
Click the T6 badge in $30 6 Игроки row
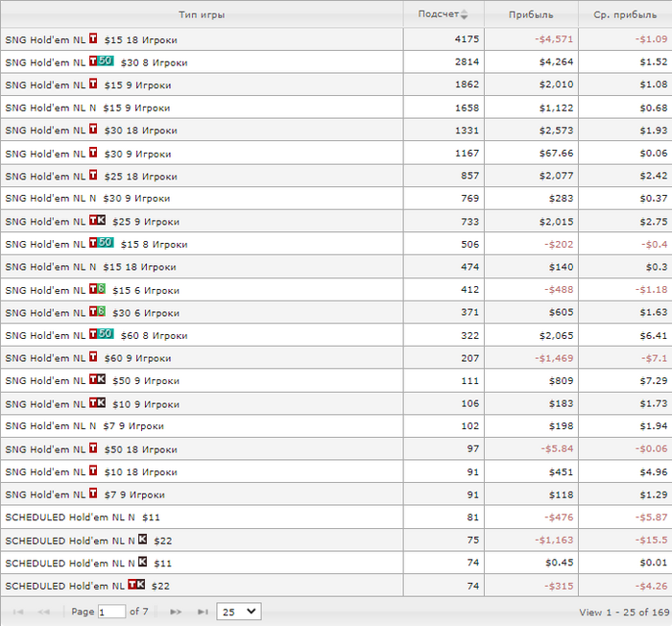[97, 311]
